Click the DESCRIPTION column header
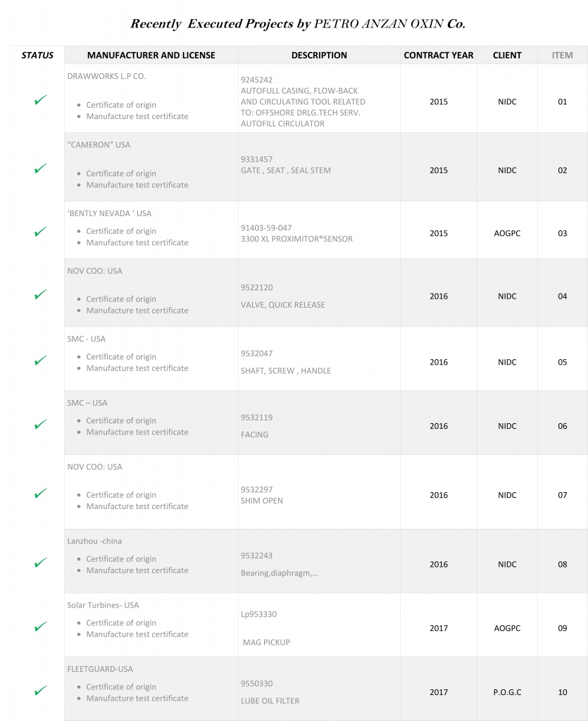The image size is (588, 721). click(319, 55)
